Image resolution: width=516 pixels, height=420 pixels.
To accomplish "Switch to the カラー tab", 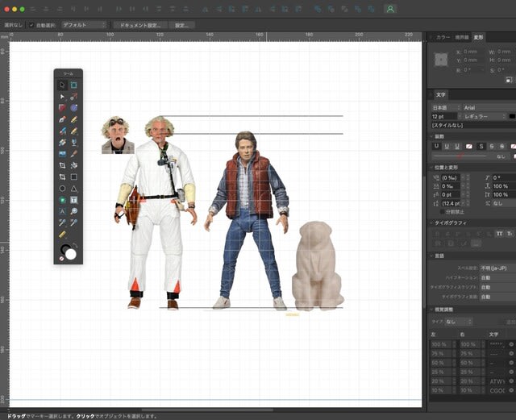I will [x=443, y=38].
